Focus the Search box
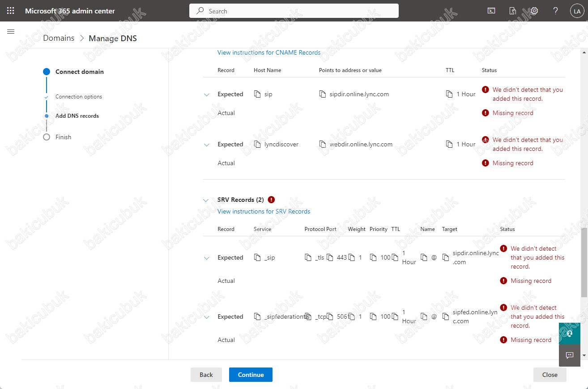The width and height of the screenshot is (588, 389). pyautogui.click(x=294, y=11)
